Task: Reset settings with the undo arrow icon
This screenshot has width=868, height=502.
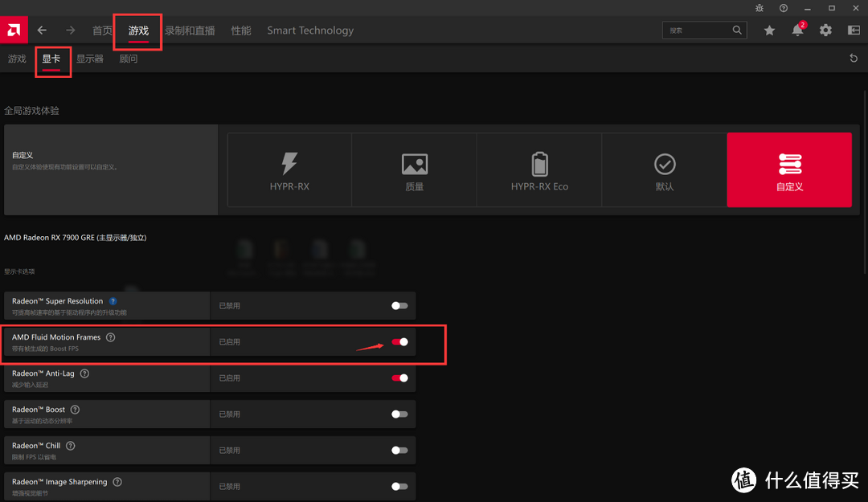Action: (x=854, y=58)
